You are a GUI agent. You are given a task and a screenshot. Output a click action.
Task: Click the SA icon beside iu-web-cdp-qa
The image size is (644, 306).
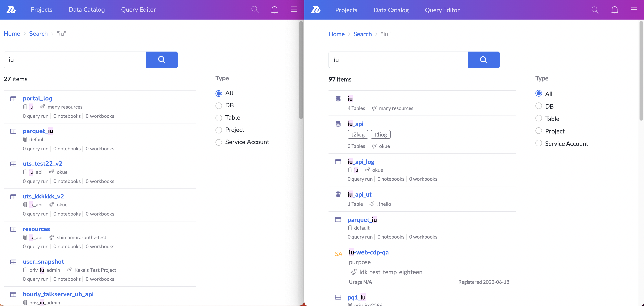(x=338, y=254)
